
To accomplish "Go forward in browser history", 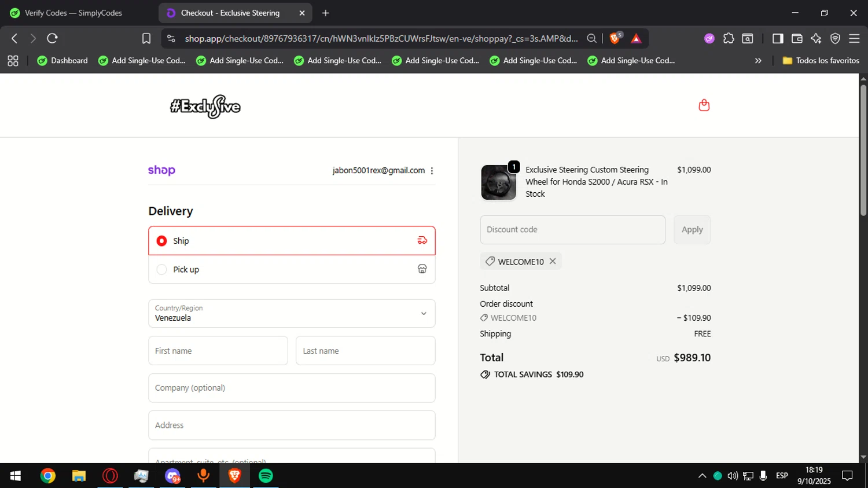I will pos(33,38).
